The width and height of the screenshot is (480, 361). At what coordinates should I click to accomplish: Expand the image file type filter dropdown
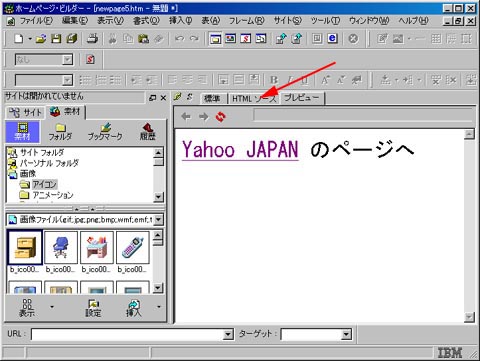click(x=159, y=219)
